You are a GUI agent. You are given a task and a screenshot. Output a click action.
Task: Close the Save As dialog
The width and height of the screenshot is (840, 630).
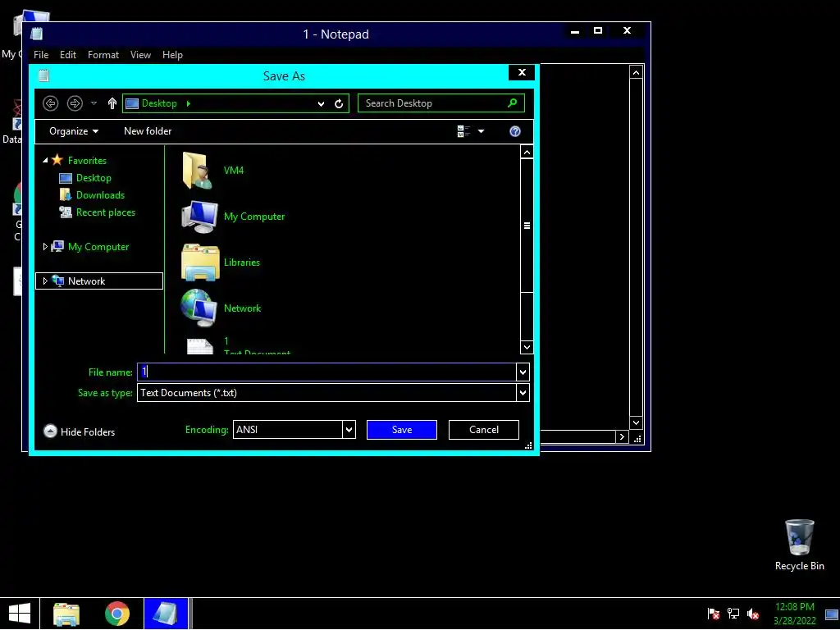coord(522,72)
